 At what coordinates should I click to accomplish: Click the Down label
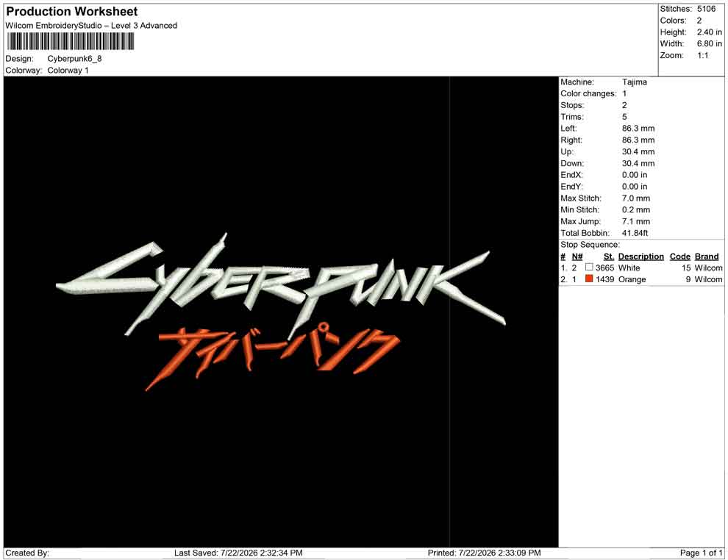coord(572,163)
